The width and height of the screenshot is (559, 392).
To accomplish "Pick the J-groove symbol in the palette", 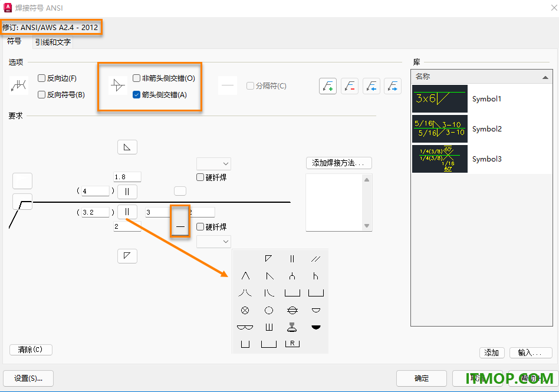I will point(316,276).
